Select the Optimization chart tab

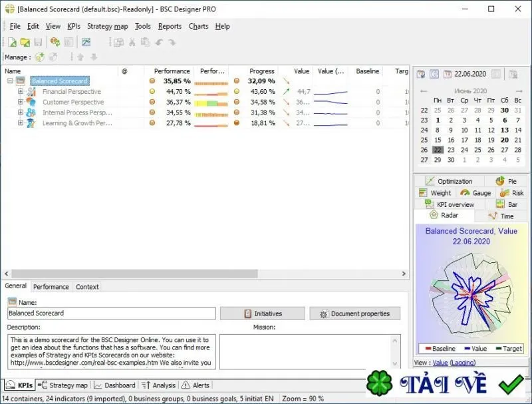point(450,181)
